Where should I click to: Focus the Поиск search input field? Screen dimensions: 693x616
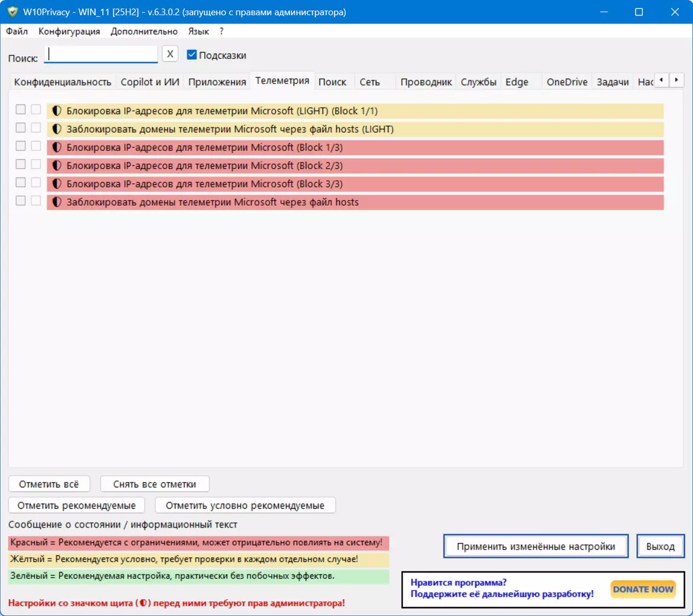coord(101,54)
